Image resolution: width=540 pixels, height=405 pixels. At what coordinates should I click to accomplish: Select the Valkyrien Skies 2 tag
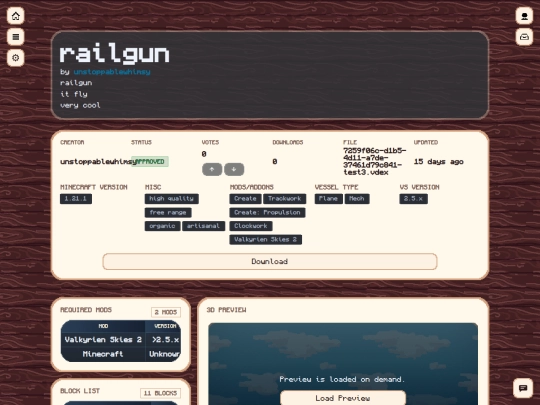click(266, 239)
